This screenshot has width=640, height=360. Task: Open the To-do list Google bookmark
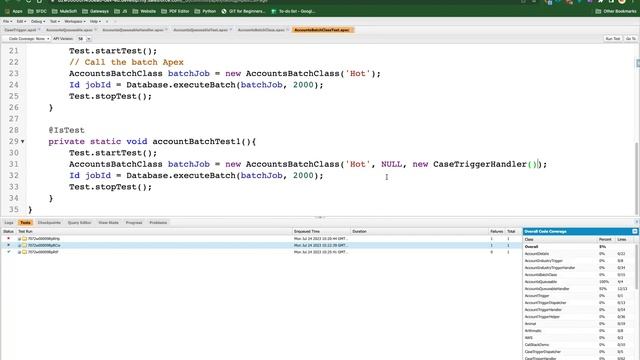point(293,11)
